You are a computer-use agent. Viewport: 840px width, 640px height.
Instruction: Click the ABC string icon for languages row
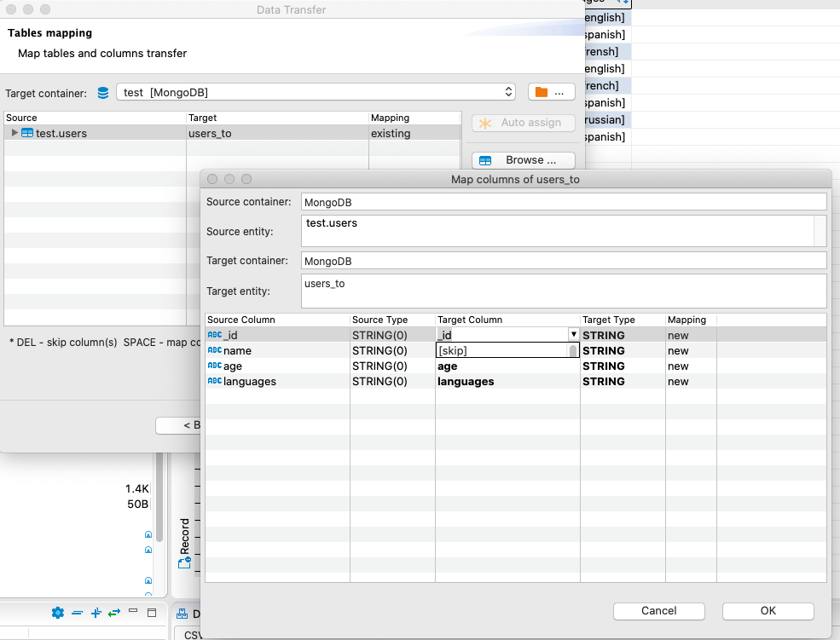pos(214,381)
